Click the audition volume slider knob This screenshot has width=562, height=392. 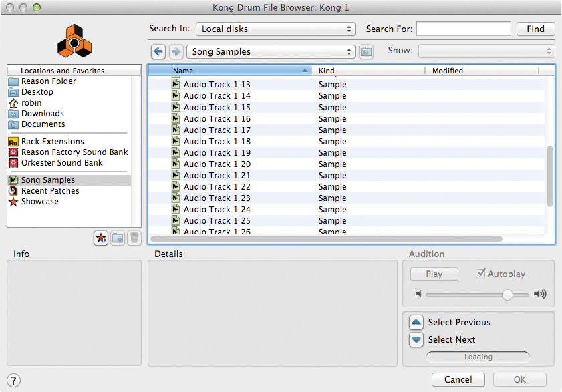tap(507, 295)
